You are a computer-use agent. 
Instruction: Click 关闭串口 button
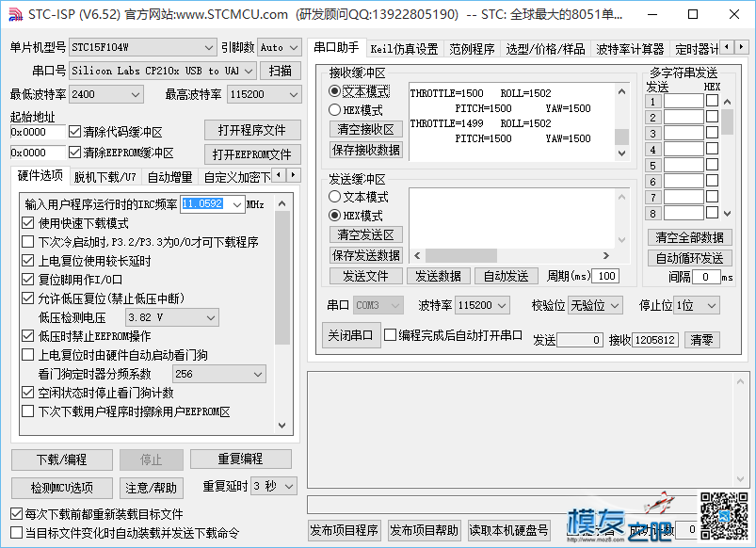pos(351,335)
